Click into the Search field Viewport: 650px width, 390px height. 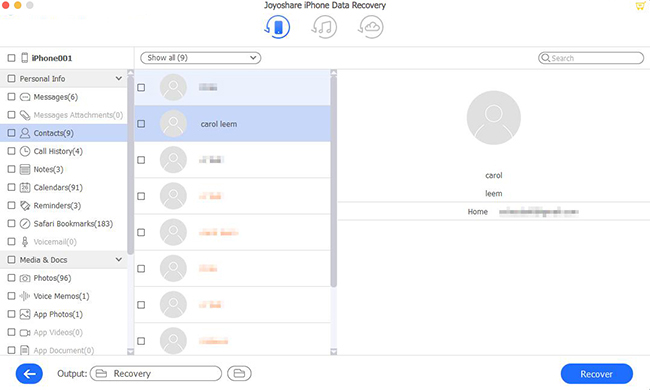pos(591,58)
